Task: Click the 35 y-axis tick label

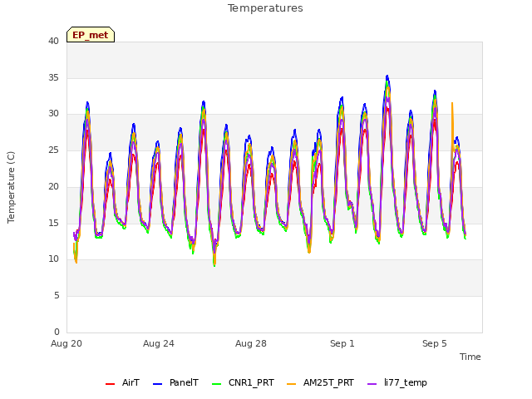Action: click(53, 77)
